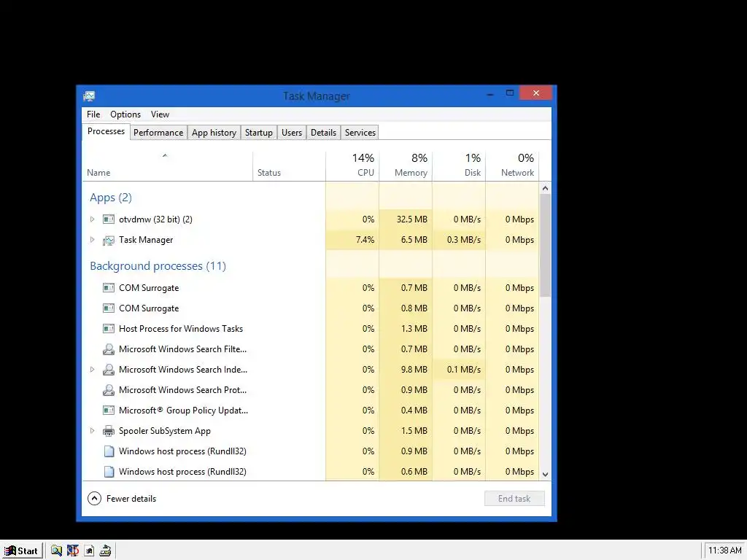Click the scrollbar up arrow

click(x=546, y=188)
